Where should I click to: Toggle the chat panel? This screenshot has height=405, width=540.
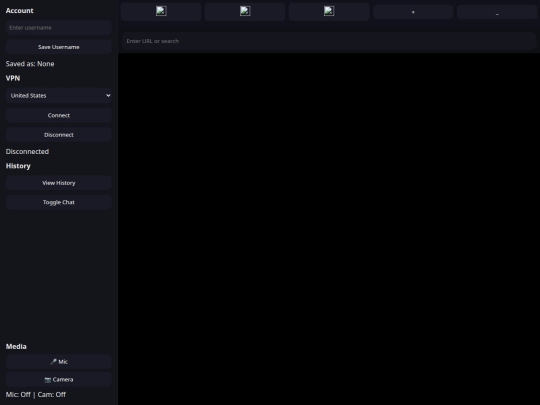59,202
